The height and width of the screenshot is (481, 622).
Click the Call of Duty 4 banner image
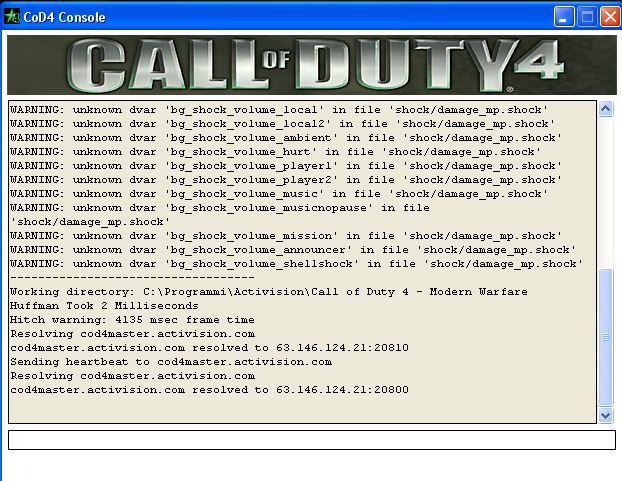pos(312,65)
